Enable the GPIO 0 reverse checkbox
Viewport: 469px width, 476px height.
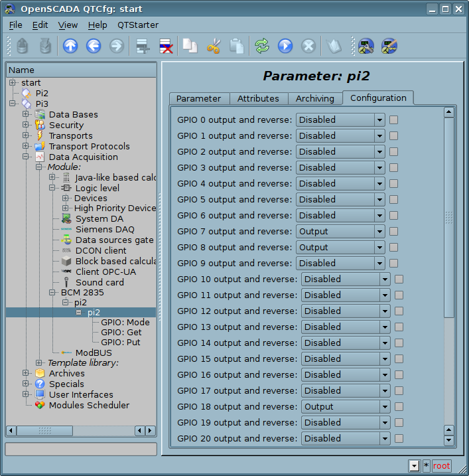393,120
